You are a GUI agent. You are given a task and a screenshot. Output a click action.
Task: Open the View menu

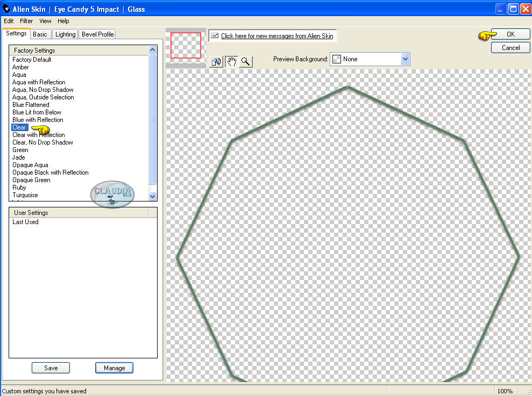(45, 21)
